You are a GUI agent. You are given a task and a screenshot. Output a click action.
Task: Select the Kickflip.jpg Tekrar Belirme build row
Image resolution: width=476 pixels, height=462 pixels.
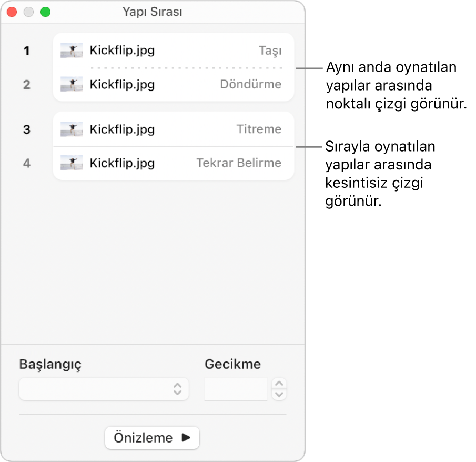pos(174,163)
